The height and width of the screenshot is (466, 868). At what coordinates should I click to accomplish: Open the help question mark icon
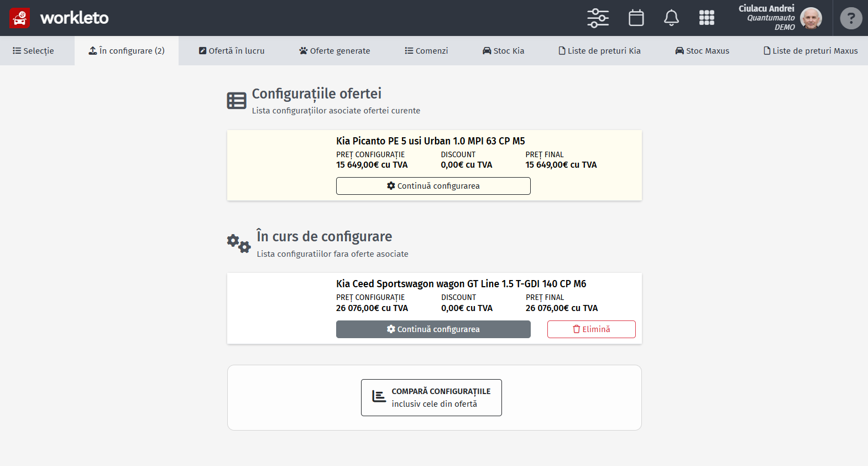(x=851, y=18)
